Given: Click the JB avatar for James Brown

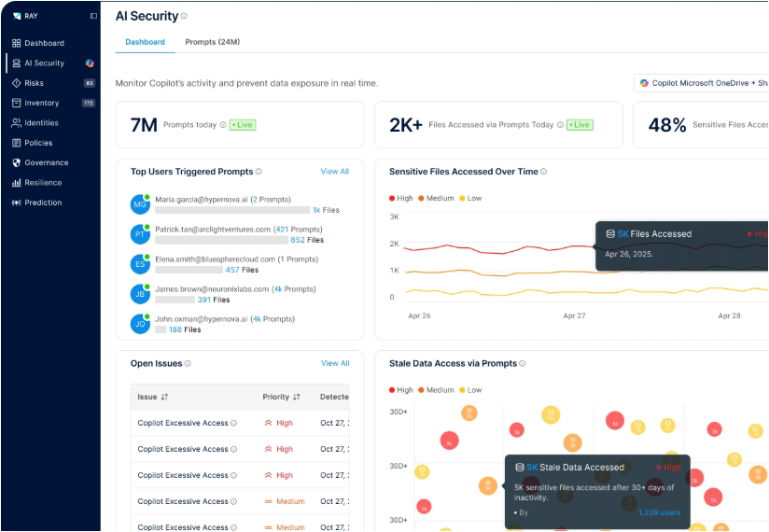Looking at the screenshot, I should (x=140, y=294).
